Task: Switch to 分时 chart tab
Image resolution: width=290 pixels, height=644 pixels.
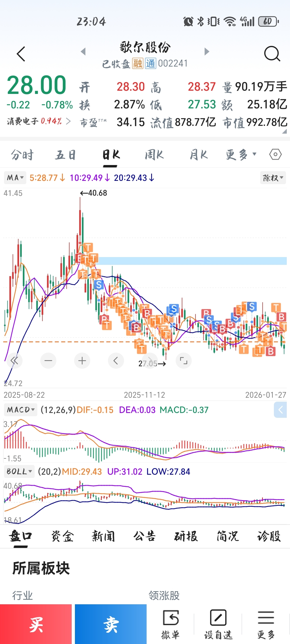Action: click(22, 155)
